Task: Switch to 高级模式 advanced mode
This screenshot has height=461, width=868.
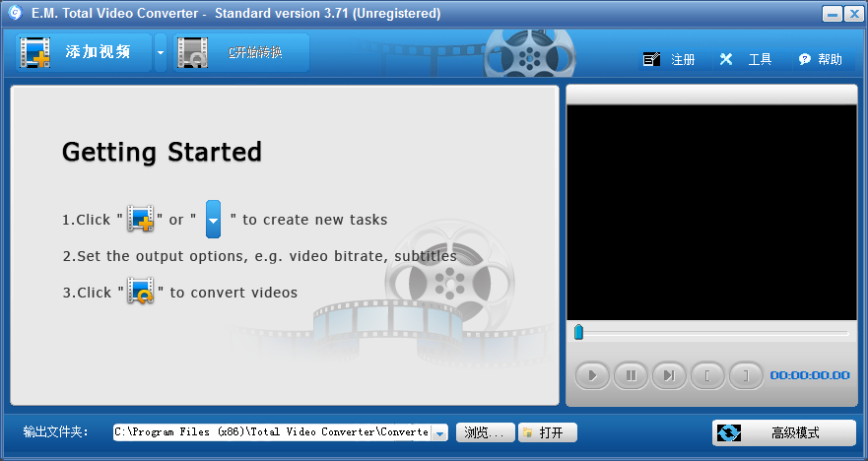Action: pos(784,432)
